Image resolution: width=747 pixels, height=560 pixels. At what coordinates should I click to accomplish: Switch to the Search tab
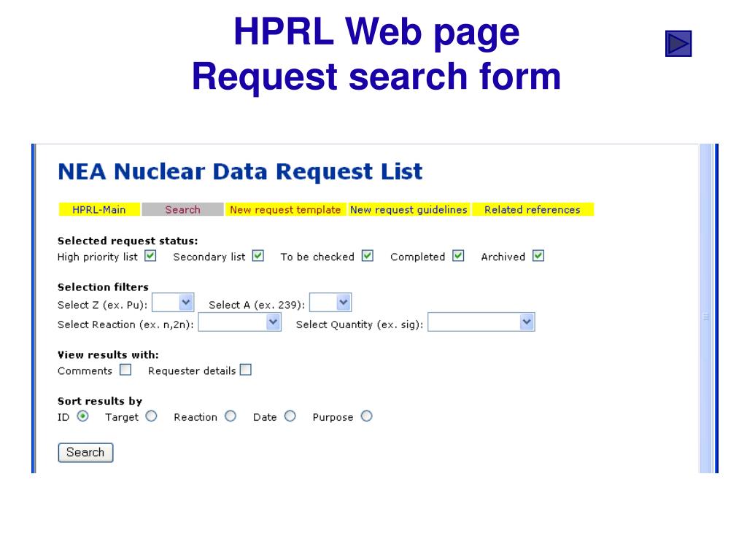pyautogui.click(x=182, y=209)
